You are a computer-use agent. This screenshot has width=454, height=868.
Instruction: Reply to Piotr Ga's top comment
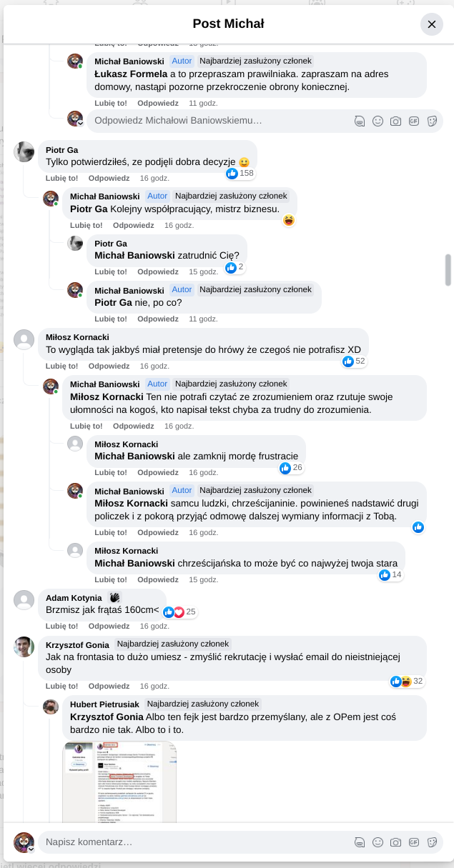[109, 178]
